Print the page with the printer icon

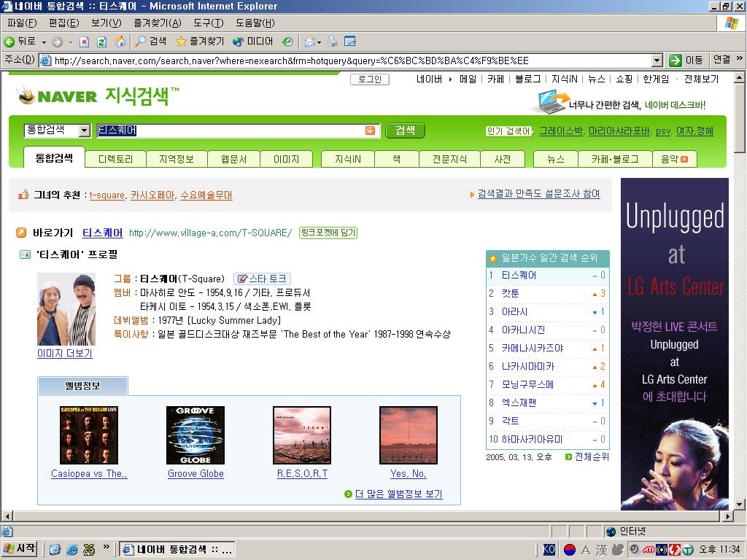point(333,42)
